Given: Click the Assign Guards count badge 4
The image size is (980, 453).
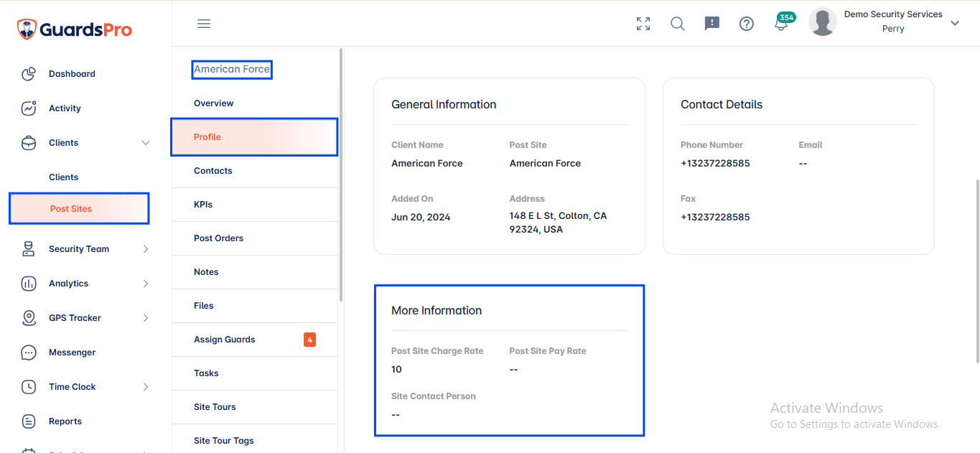Looking at the screenshot, I should tap(309, 340).
